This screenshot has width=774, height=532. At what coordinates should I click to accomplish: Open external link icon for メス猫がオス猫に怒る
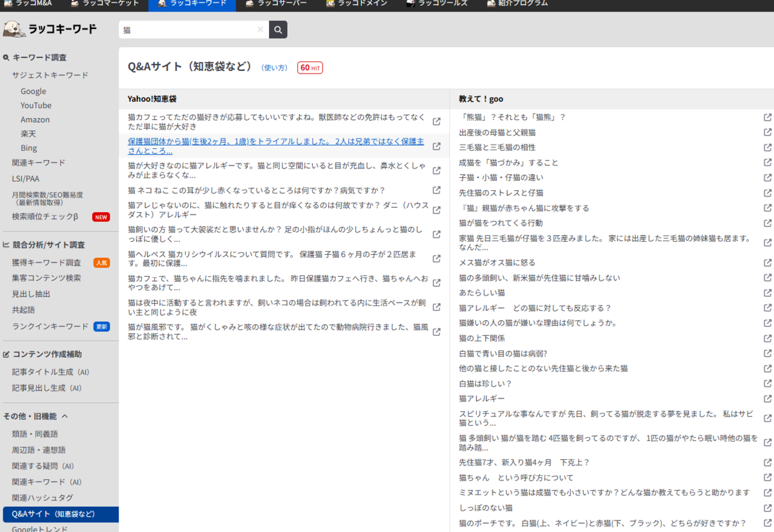pyautogui.click(x=768, y=262)
